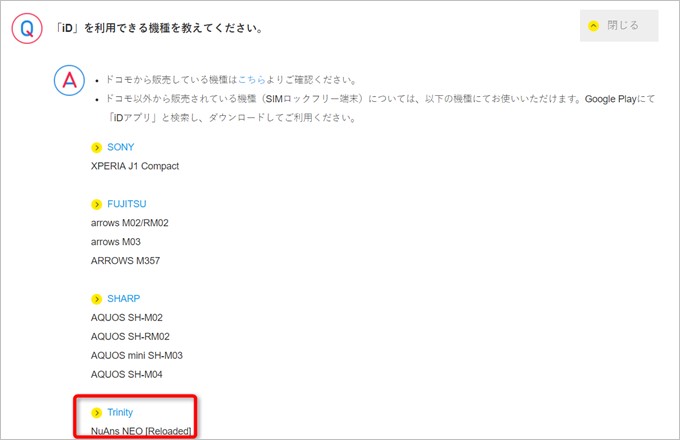Open the SHARP manufacturer link
Screen dimensions: 680x440
(x=123, y=299)
